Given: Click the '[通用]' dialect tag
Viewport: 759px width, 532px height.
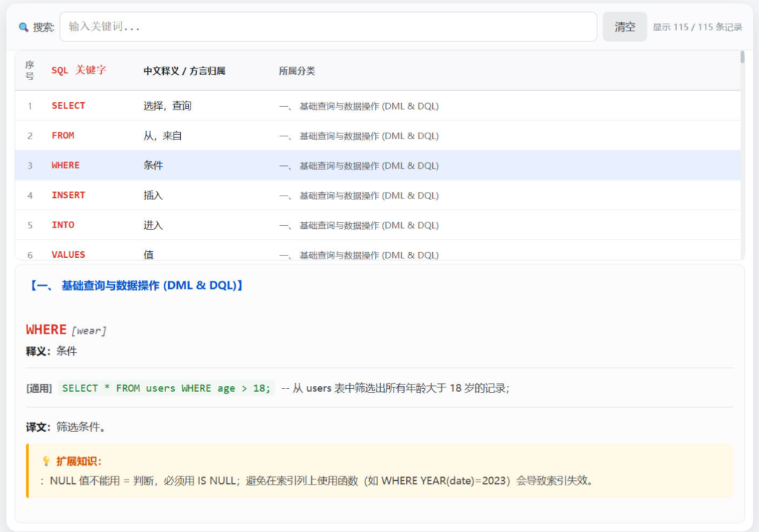Looking at the screenshot, I should click(x=39, y=388).
